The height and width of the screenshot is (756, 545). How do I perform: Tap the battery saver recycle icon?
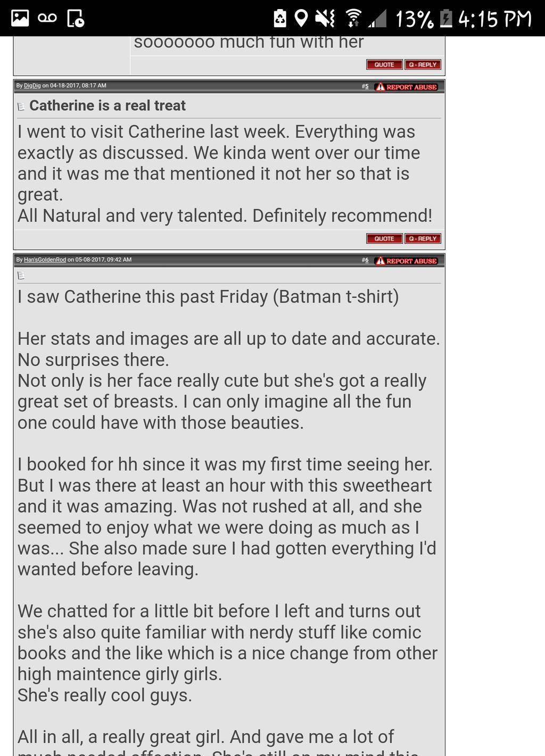tap(280, 18)
